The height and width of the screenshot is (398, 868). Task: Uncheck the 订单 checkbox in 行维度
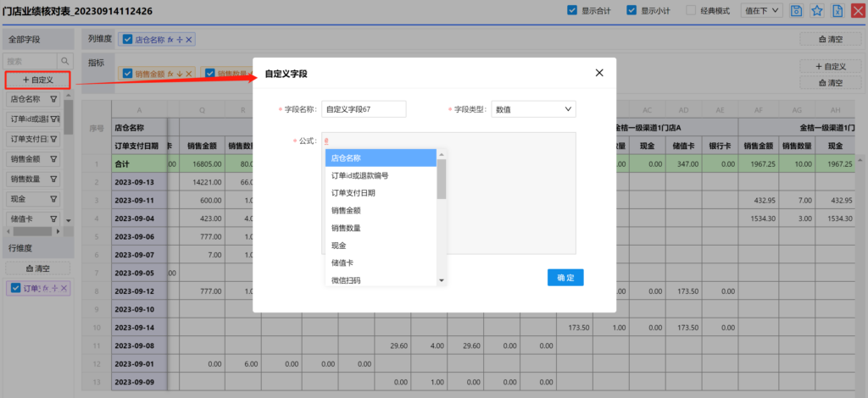pos(16,288)
